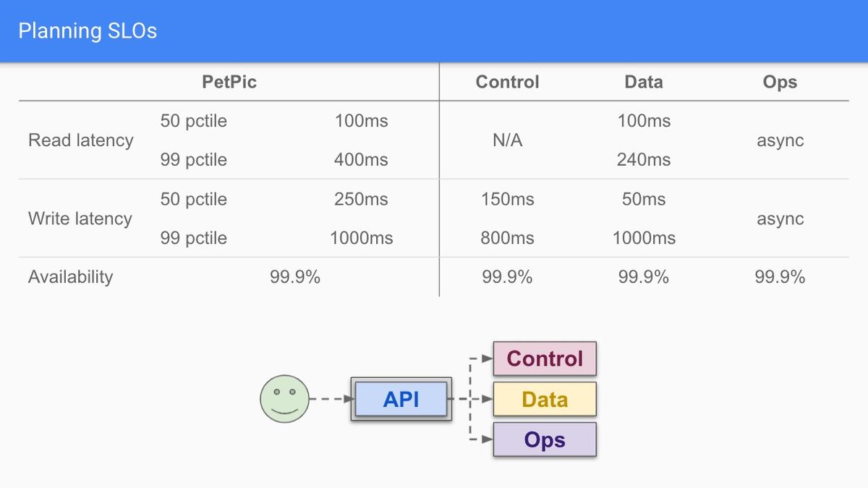This screenshot has width=868, height=488.
Task: Click the yellow Data box in diagram
Action: click(545, 399)
